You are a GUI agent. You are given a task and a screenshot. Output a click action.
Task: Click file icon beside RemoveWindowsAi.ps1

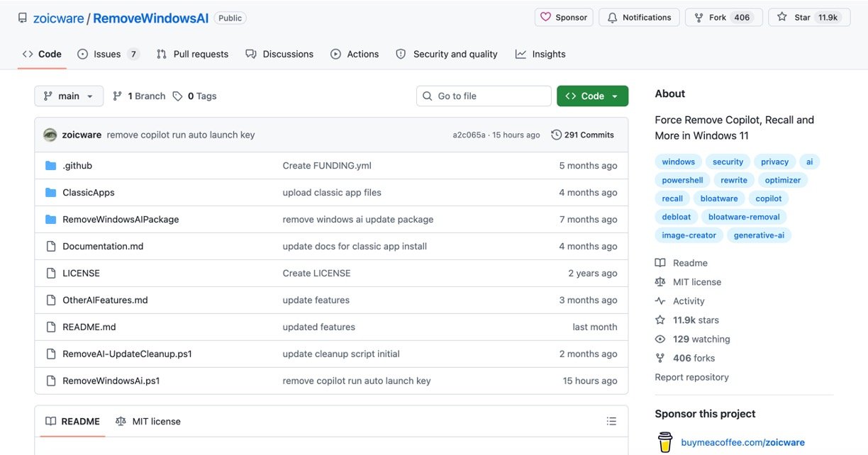pos(50,381)
